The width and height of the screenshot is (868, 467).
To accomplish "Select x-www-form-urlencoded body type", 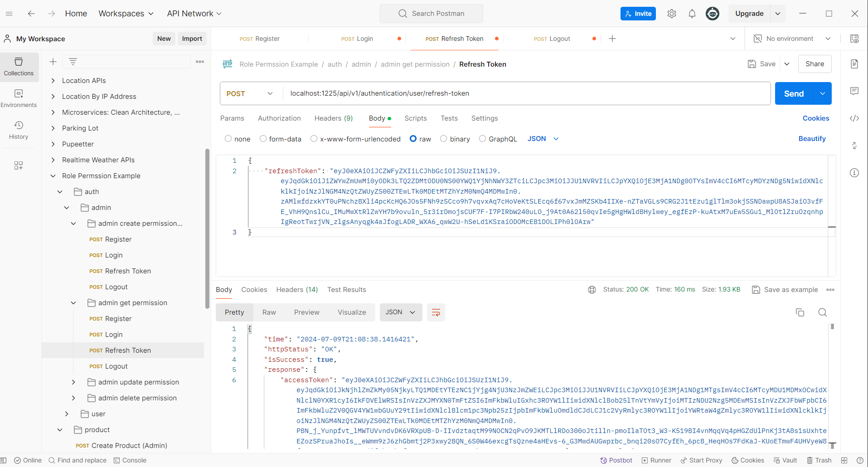I will pyautogui.click(x=314, y=139).
